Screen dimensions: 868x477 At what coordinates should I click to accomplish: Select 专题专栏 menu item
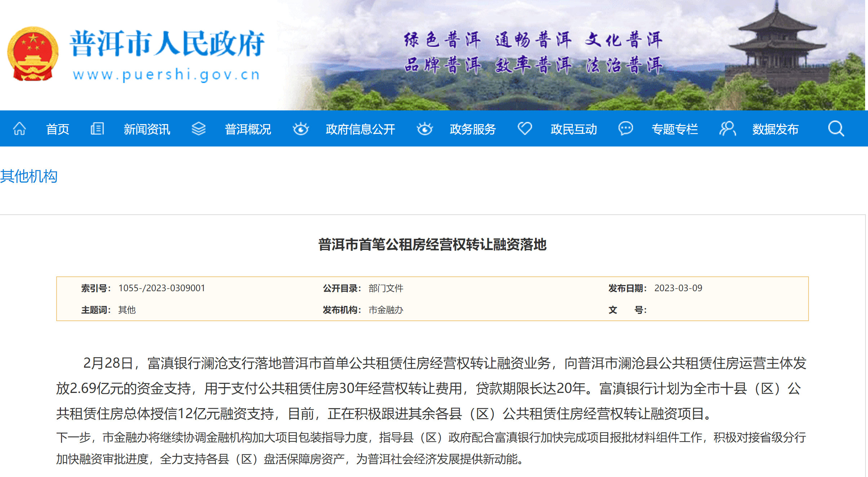(675, 129)
